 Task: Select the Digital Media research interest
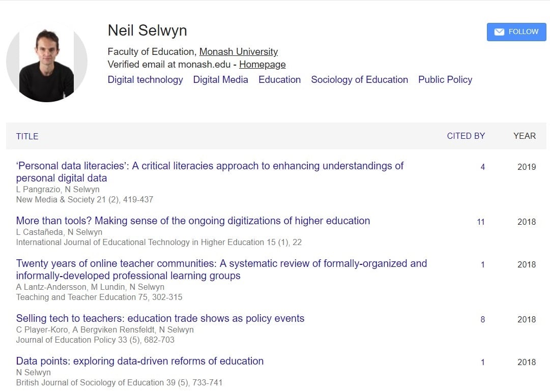[220, 80]
